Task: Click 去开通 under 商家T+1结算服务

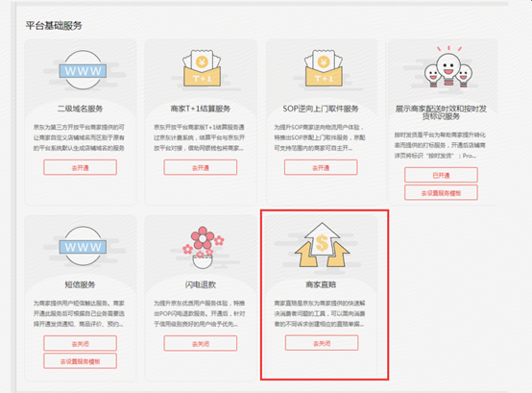Action: tap(201, 167)
